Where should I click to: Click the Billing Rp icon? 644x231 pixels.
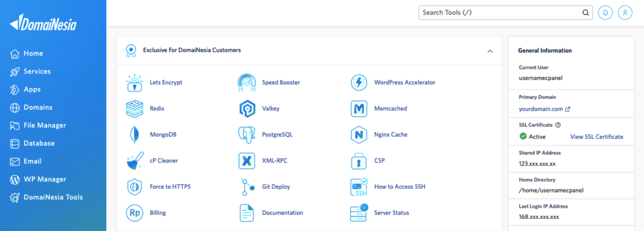pyautogui.click(x=135, y=213)
